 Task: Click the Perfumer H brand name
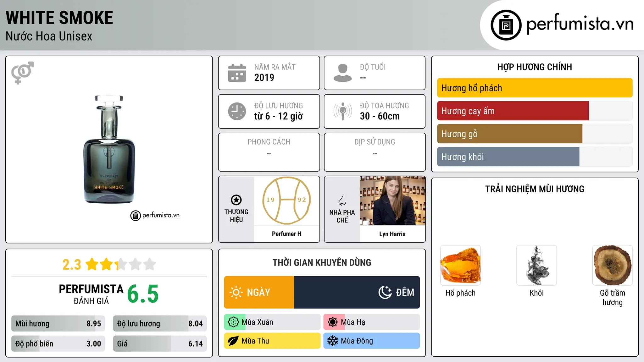[286, 234]
